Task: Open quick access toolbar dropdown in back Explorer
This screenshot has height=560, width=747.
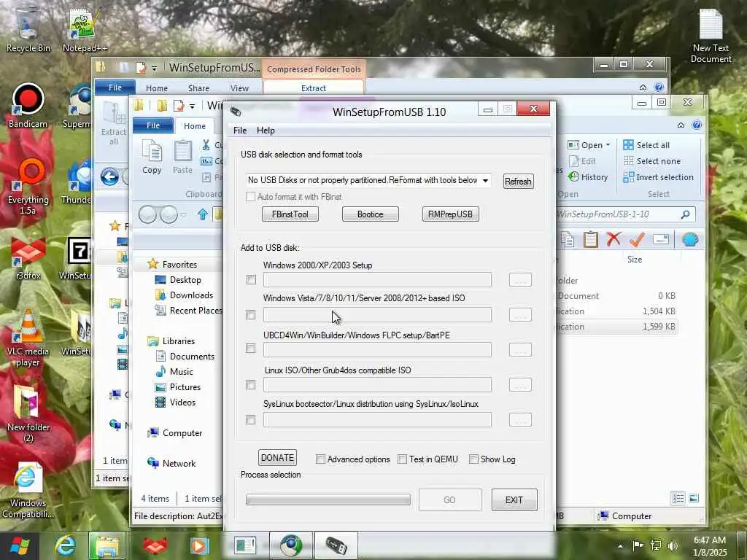Action: coord(155,69)
